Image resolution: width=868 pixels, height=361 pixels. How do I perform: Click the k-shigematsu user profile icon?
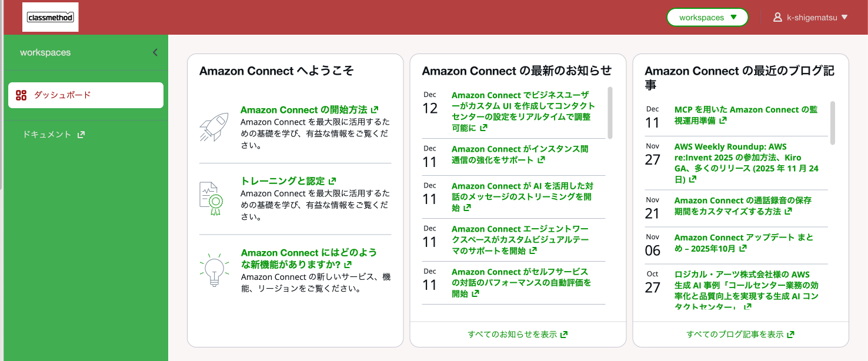click(x=777, y=18)
